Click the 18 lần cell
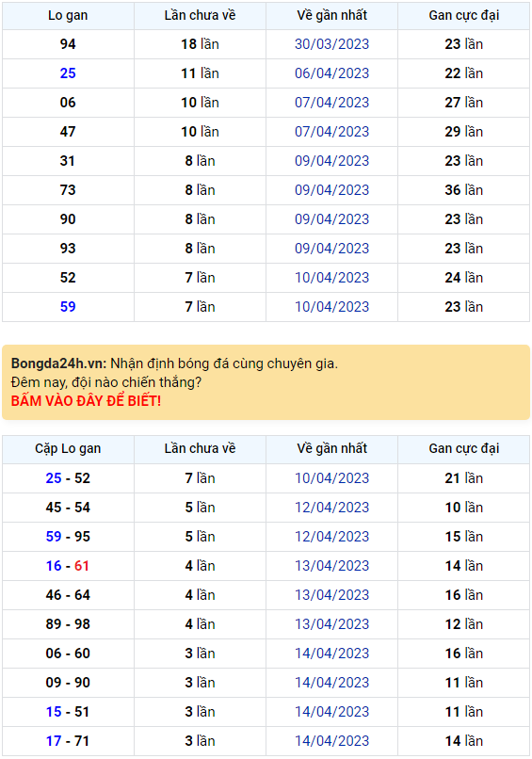Image resolution: width=532 pixels, height=759 pixels. point(200,44)
